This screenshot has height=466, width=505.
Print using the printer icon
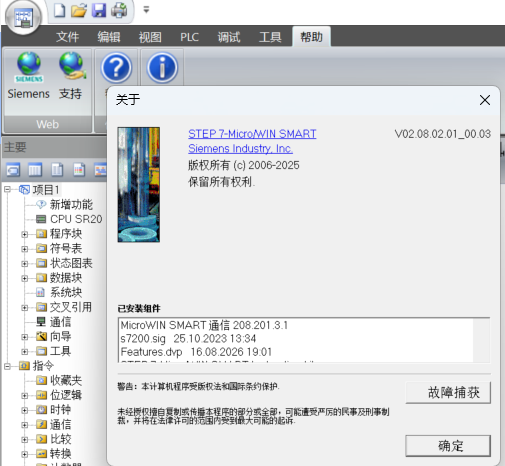119,10
